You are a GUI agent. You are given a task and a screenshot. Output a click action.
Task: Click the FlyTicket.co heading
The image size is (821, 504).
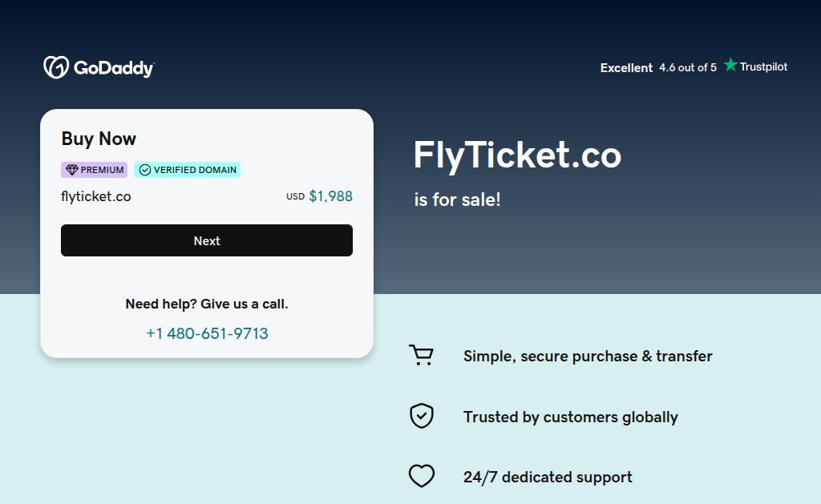click(x=517, y=155)
